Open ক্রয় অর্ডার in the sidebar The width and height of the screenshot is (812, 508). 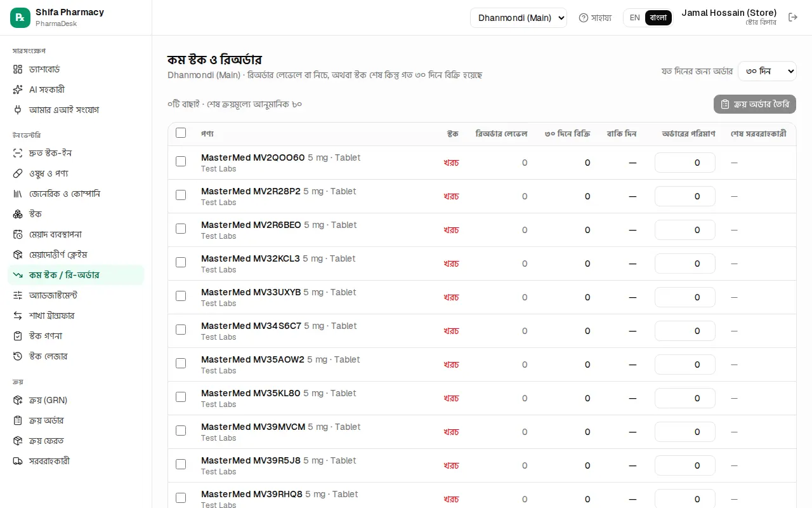click(x=76, y=420)
